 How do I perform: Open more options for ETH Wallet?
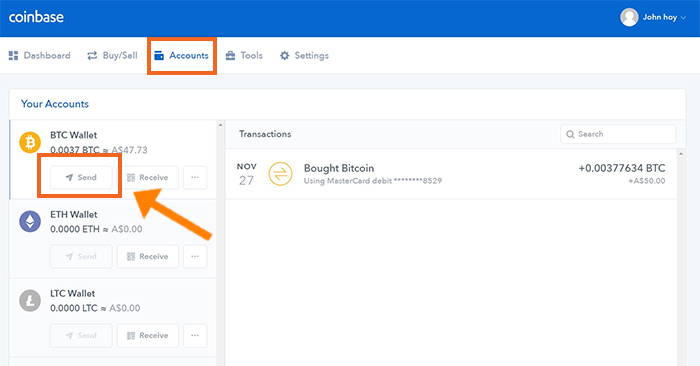tap(195, 256)
